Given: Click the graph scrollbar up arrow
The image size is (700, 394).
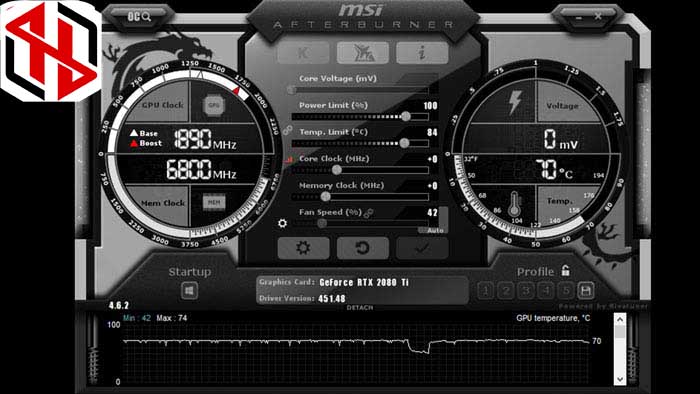Looking at the screenshot, I should click(620, 319).
